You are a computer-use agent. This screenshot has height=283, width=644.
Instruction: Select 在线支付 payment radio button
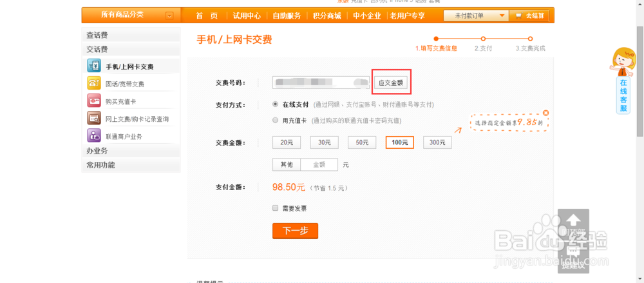click(x=275, y=104)
